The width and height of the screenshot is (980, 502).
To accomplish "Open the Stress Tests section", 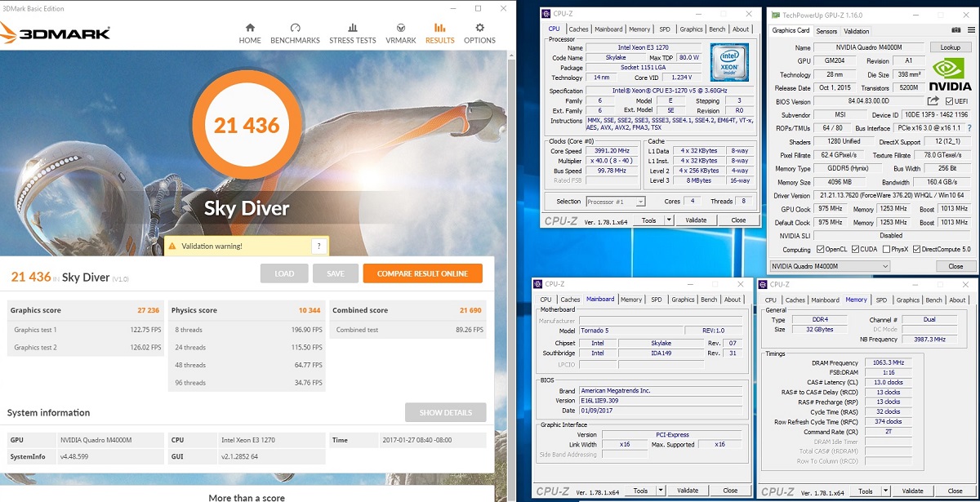I will point(353,33).
